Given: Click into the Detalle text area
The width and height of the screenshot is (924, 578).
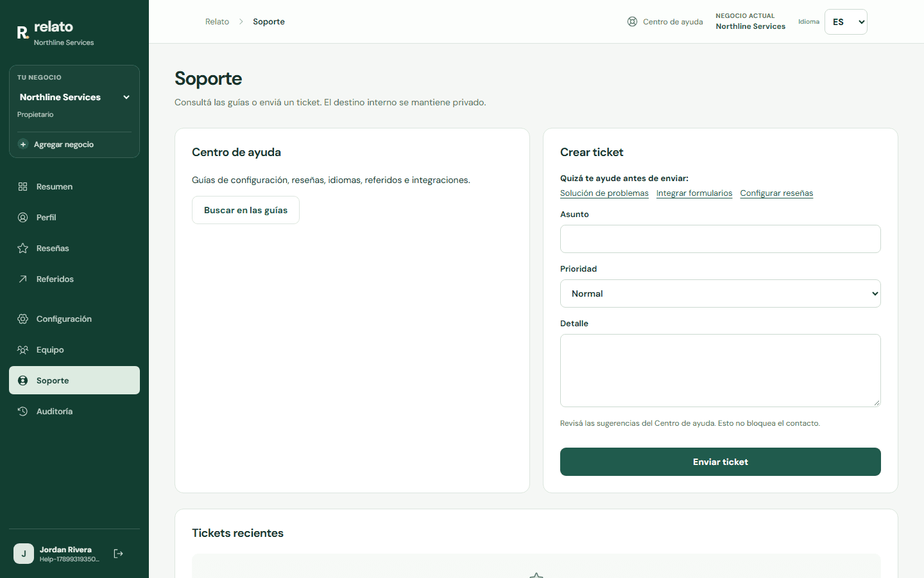Looking at the screenshot, I should pos(721,371).
